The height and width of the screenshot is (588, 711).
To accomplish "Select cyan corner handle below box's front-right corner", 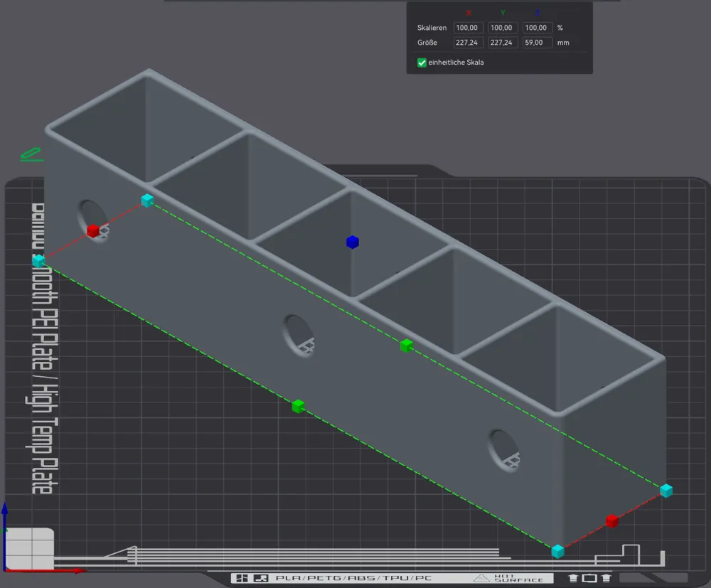I will point(557,550).
